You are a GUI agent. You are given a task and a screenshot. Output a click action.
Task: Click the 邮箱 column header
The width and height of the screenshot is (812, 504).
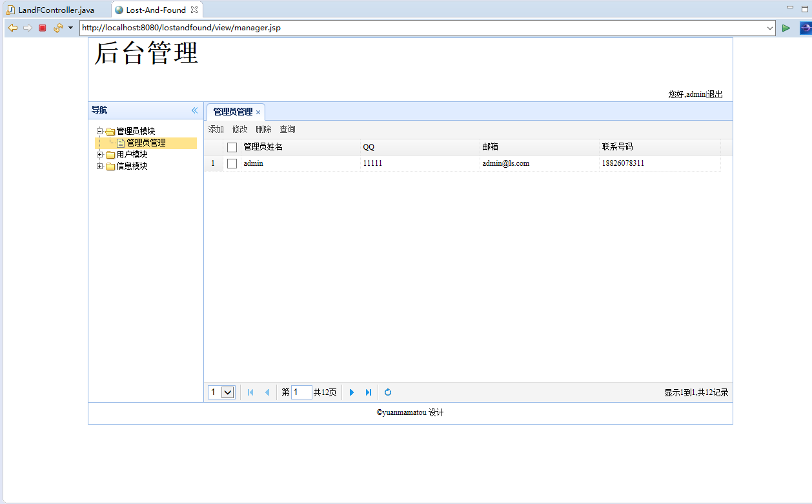point(540,147)
